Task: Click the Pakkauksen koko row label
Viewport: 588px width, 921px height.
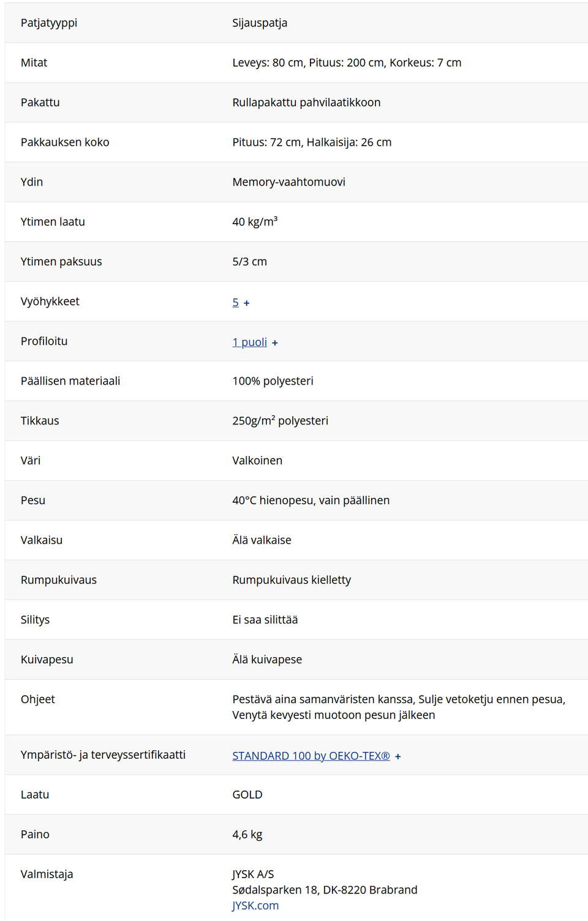Action: pyautogui.click(x=65, y=143)
